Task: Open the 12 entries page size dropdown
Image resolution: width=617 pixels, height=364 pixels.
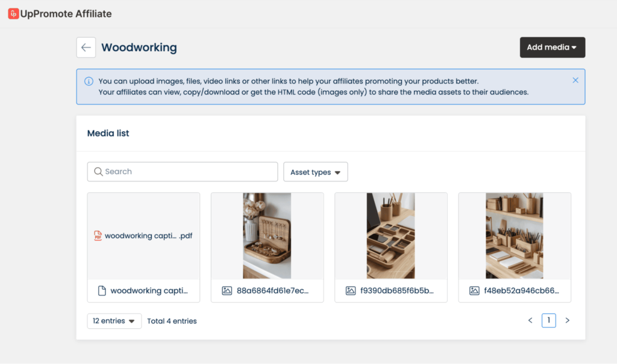Action: pyautogui.click(x=114, y=321)
